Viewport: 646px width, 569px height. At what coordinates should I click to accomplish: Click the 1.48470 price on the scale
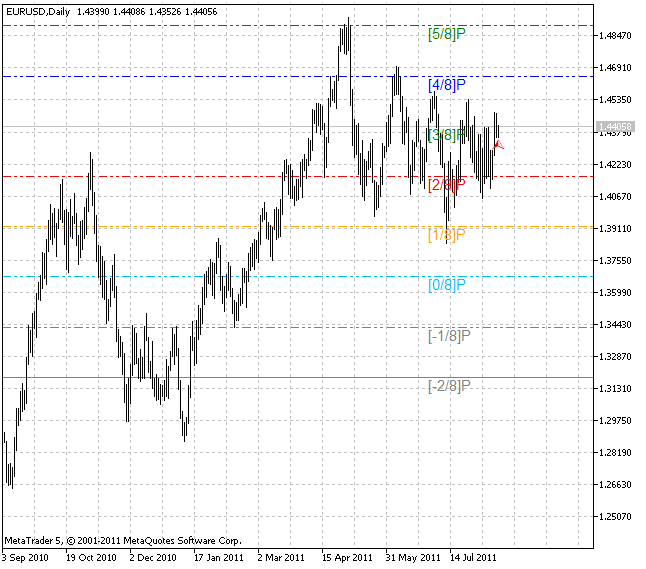tap(614, 37)
